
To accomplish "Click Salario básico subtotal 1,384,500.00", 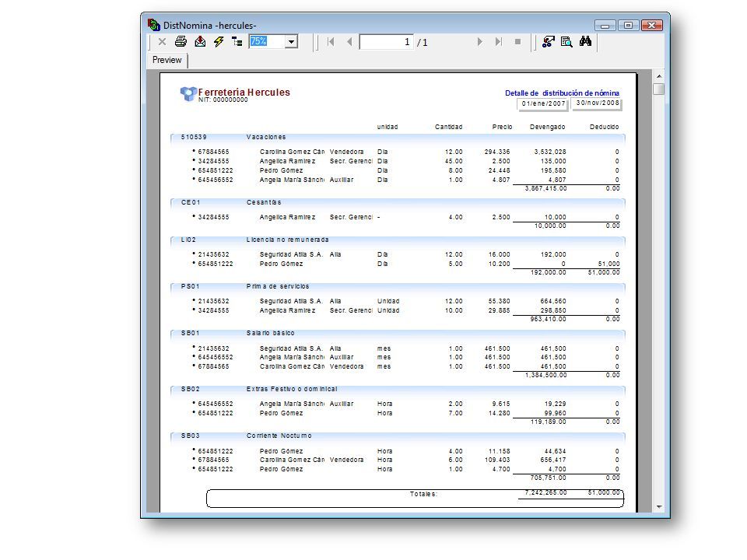I will 546,375.
